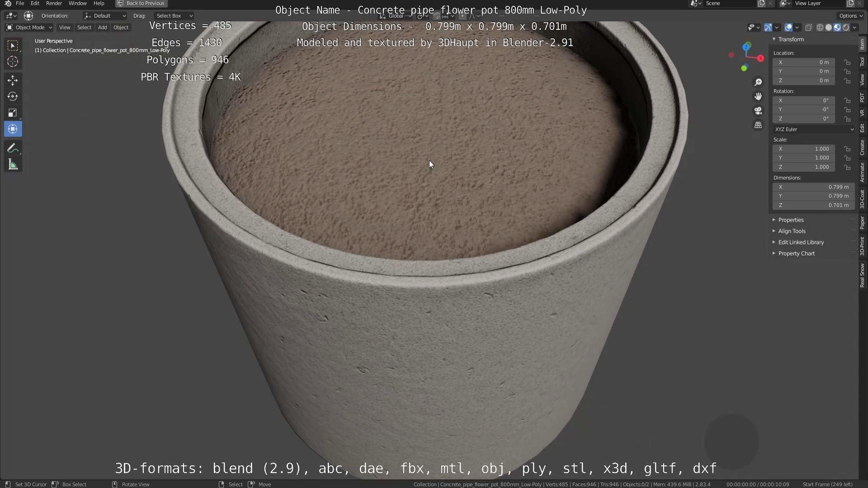Select the active Transform tool
868x488 pixels.
click(13, 129)
